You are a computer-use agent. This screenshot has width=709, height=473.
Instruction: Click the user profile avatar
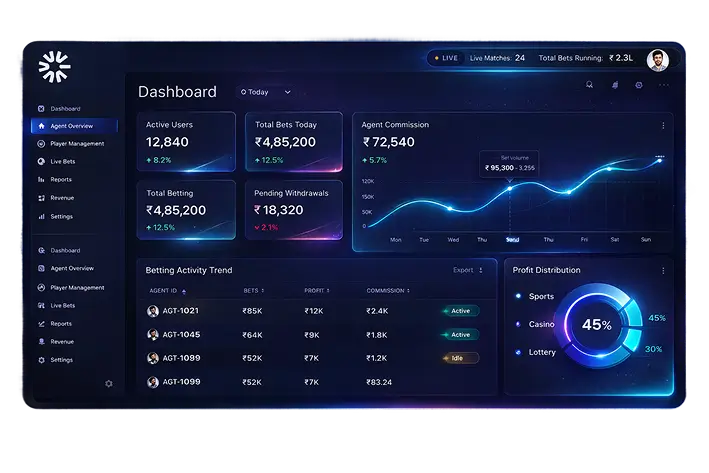click(657, 59)
